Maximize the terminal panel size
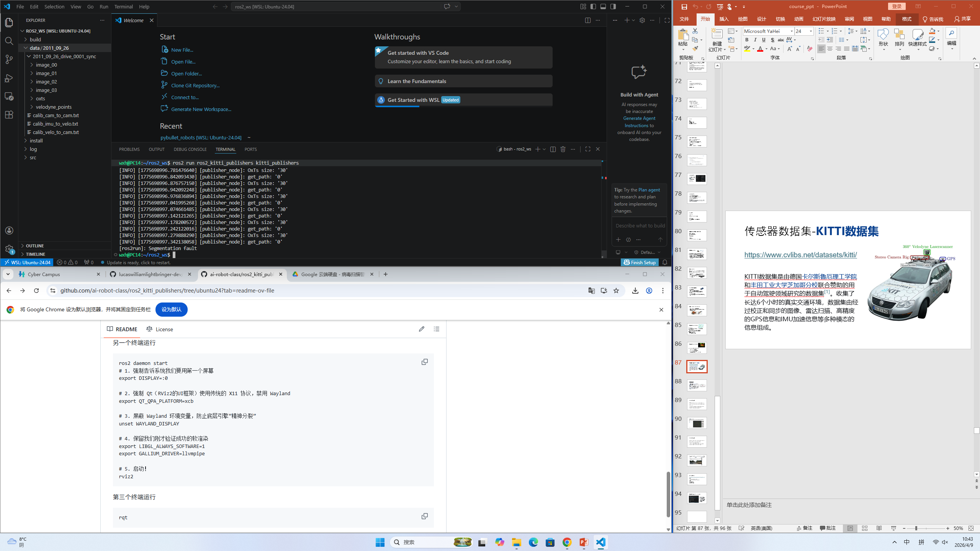The height and width of the screenshot is (551, 980). click(x=588, y=149)
